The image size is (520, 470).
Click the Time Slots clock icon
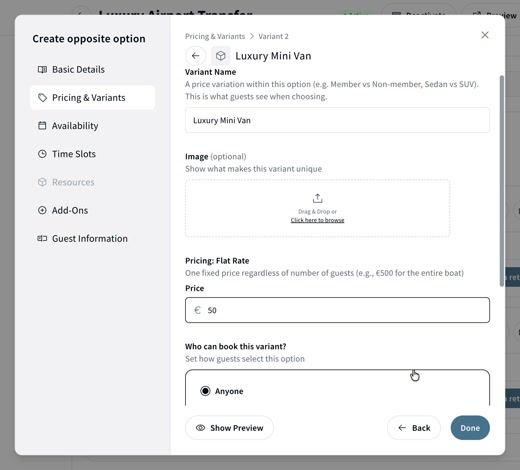coord(42,154)
